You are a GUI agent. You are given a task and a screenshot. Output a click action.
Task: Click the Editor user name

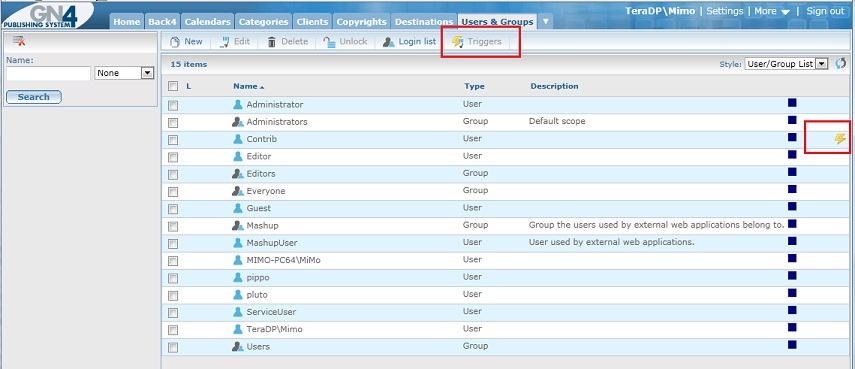tap(258, 156)
